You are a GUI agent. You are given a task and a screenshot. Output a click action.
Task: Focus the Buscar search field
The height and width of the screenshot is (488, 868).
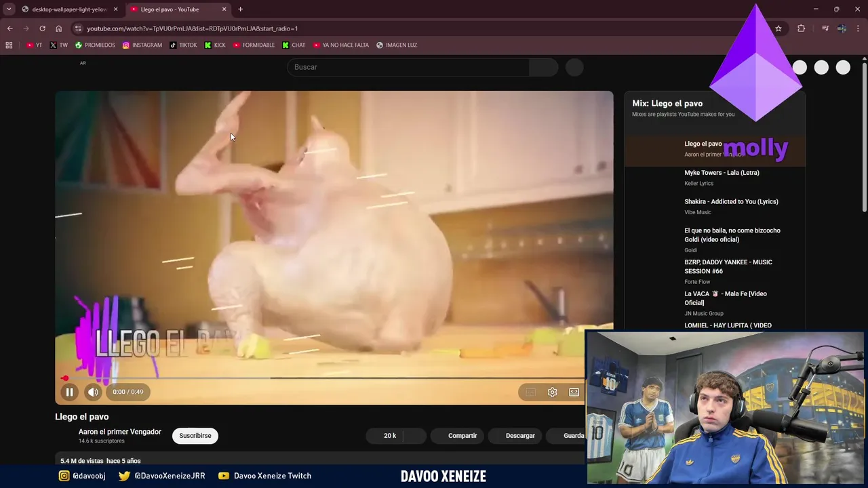coord(408,67)
